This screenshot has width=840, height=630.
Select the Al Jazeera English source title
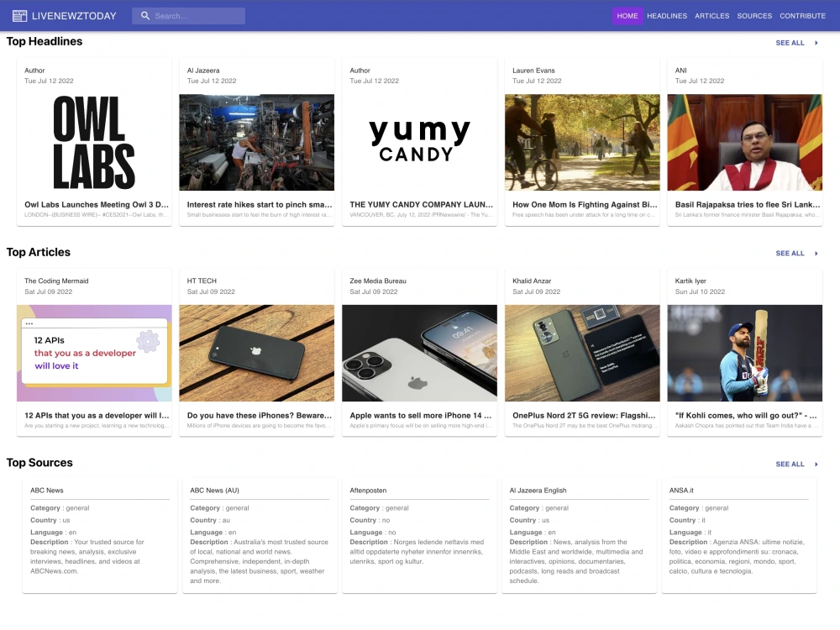click(538, 491)
